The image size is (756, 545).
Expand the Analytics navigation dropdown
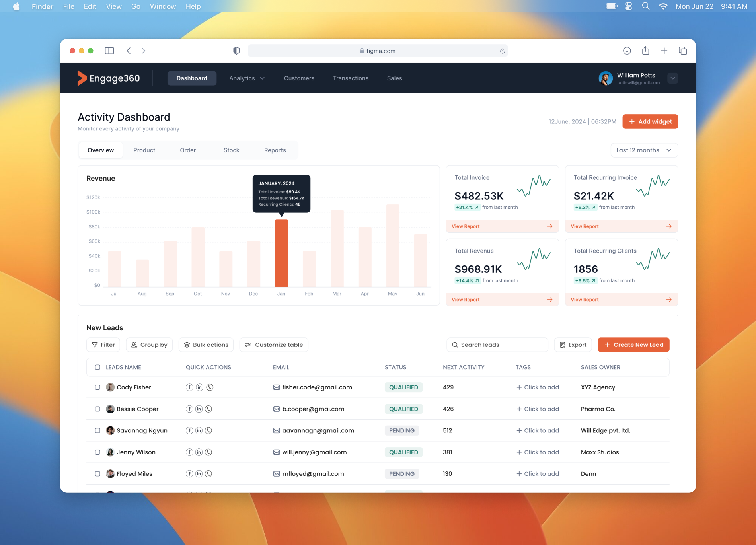click(x=246, y=78)
